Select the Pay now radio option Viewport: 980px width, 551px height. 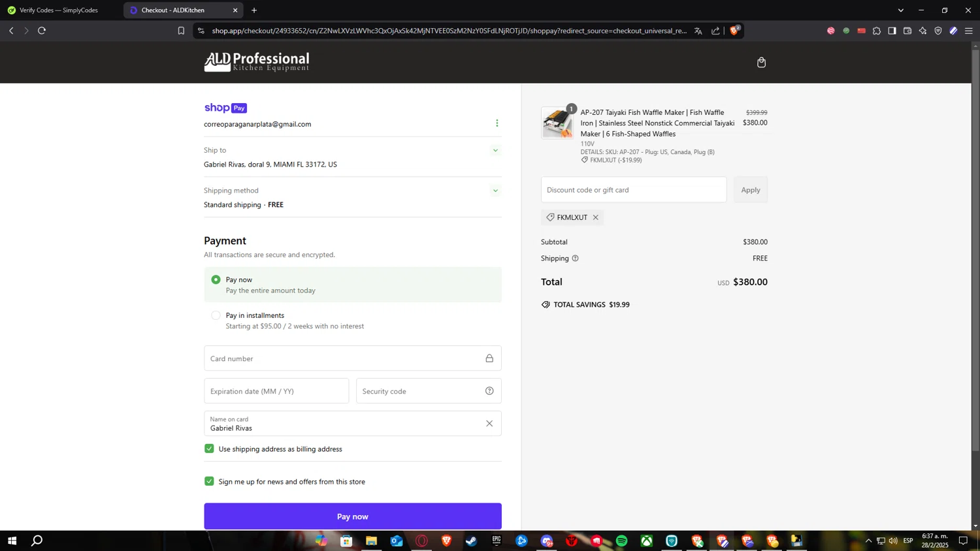[x=216, y=279]
